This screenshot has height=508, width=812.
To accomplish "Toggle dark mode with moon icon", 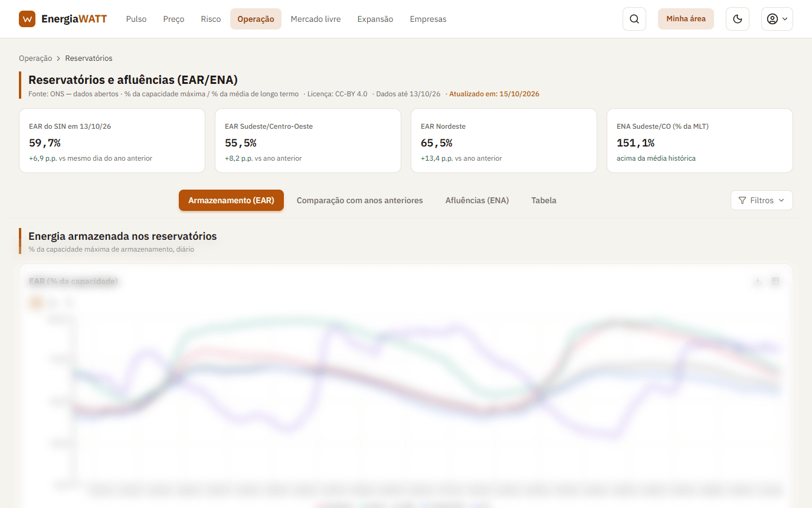I will [x=737, y=19].
